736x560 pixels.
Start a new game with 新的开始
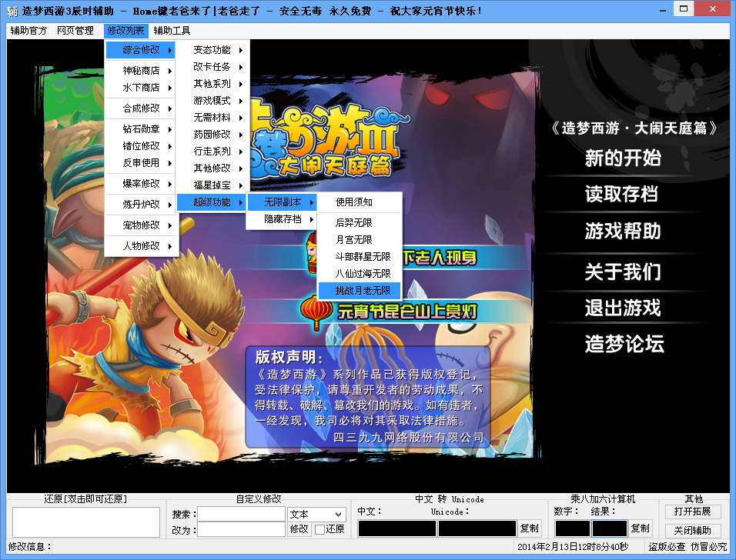(623, 158)
